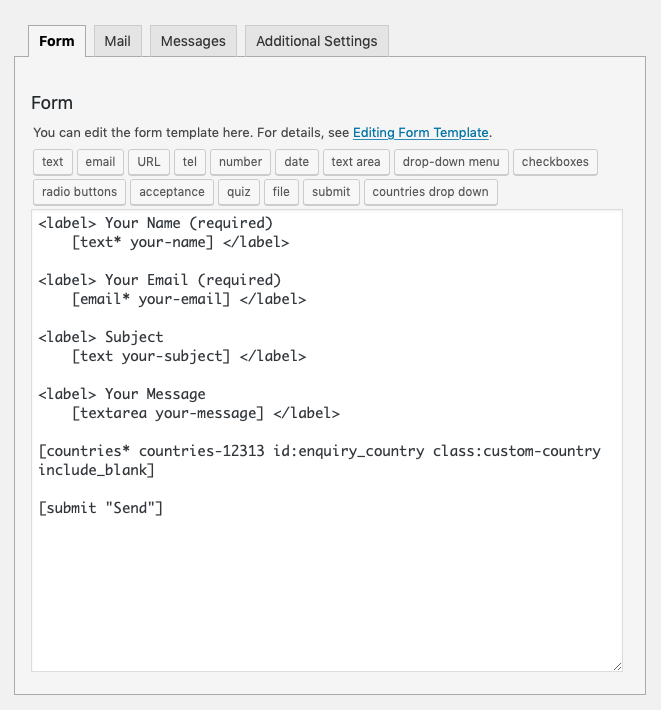Add a file upload tag
This screenshot has height=710, width=661.
(x=281, y=192)
